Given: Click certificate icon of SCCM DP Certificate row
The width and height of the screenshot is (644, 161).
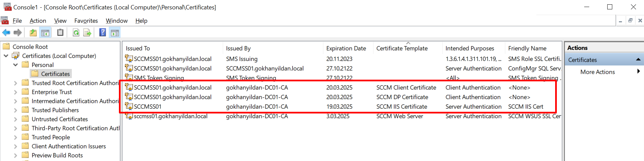Looking at the screenshot, I should tap(129, 97).
